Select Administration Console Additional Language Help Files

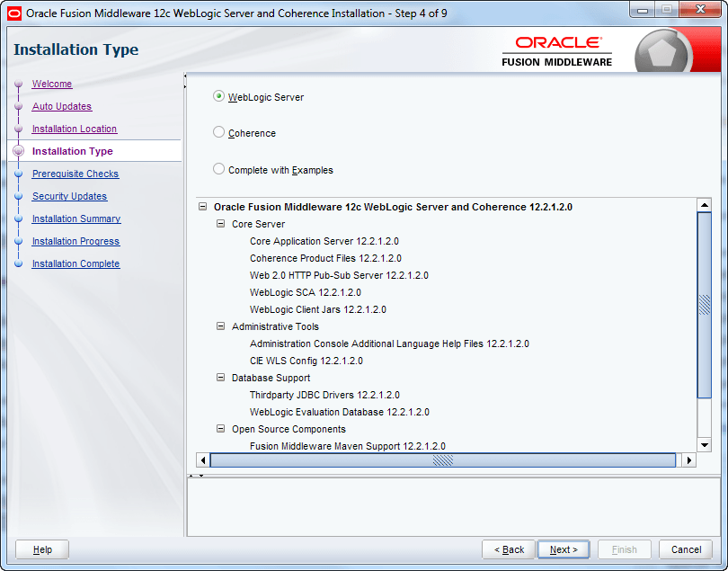(389, 343)
